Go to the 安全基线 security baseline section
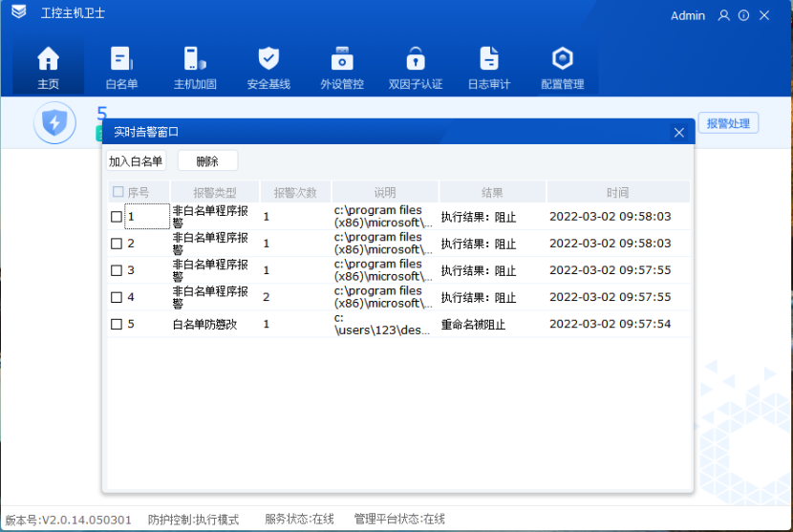The image size is (793, 532). point(268,68)
